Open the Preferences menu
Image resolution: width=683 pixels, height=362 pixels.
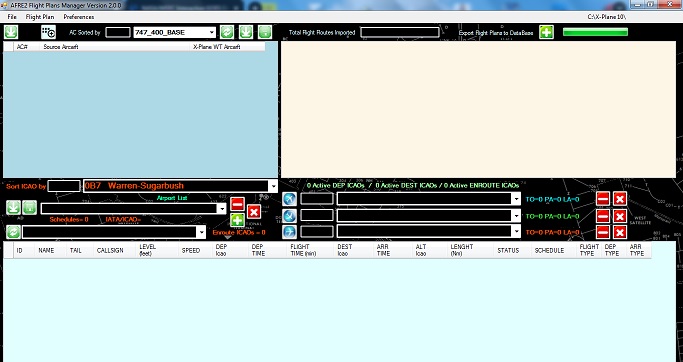(78, 17)
